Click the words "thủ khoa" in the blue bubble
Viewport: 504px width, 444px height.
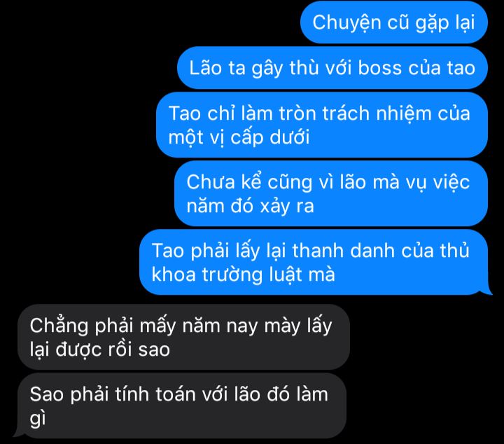coord(311,263)
